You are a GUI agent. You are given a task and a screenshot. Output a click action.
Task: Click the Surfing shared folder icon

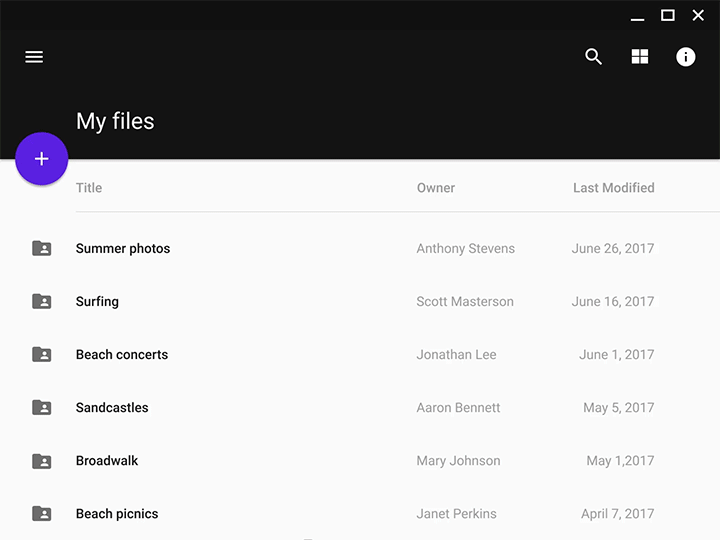pos(41,301)
